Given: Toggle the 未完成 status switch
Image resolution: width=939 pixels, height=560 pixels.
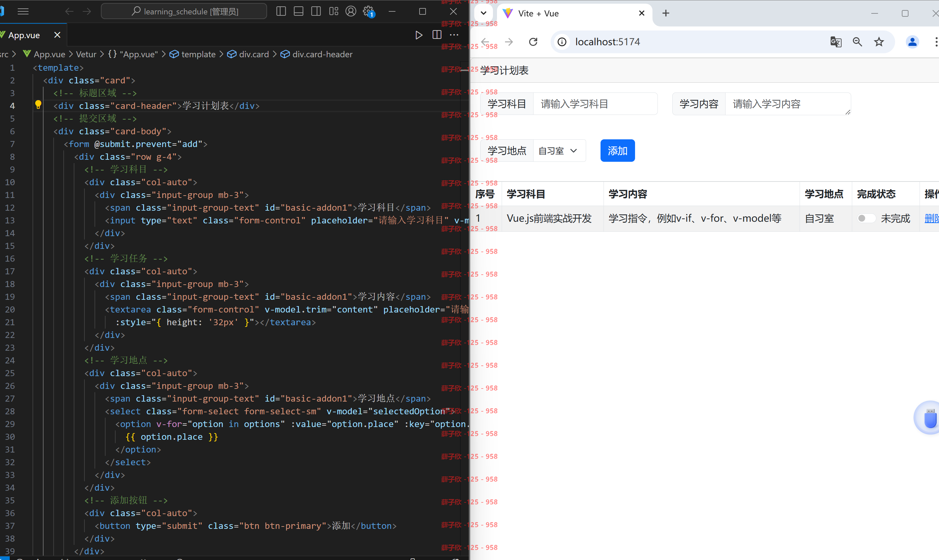Looking at the screenshot, I should pyautogui.click(x=866, y=218).
